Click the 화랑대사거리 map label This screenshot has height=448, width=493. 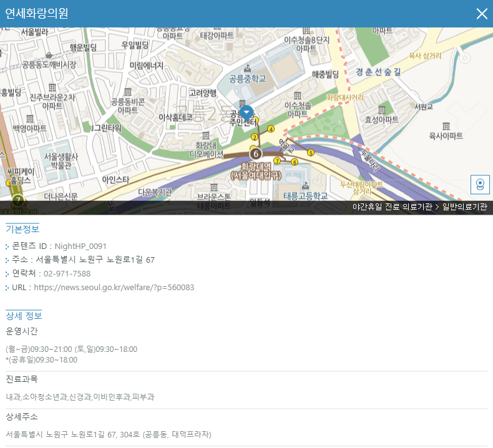click(345, 97)
